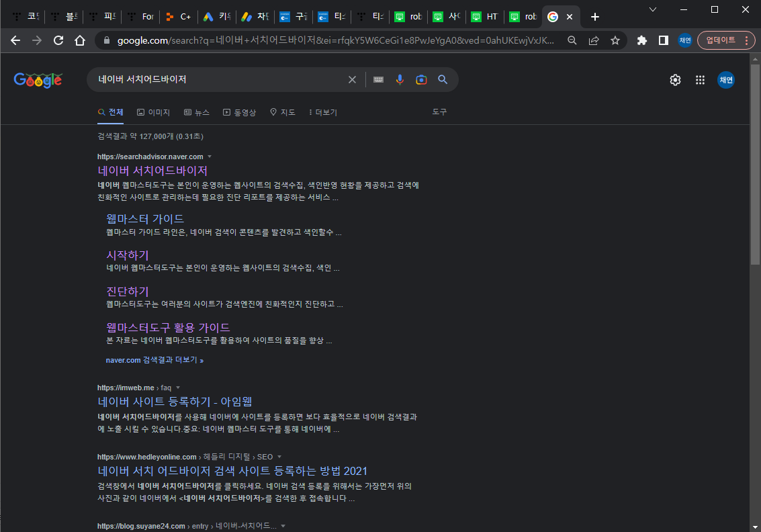The image size is (761, 532).
Task: Expand the 더보기 search options
Action: (323, 112)
